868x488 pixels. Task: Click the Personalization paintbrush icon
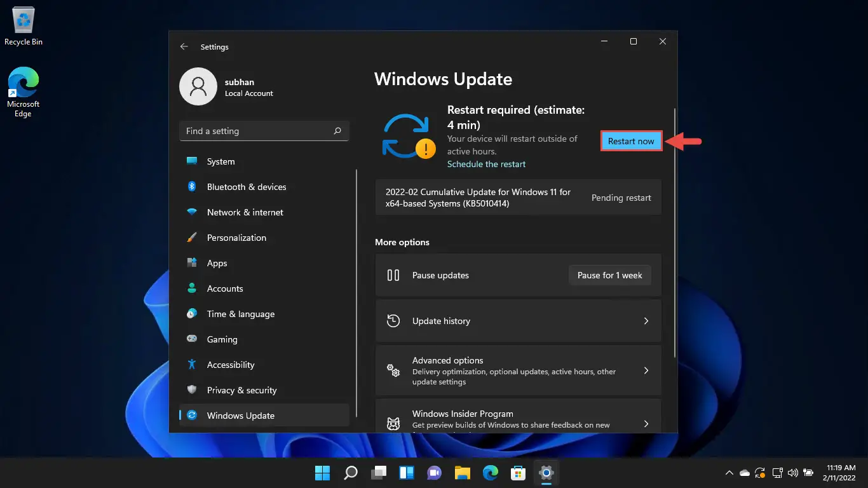click(x=192, y=238)
